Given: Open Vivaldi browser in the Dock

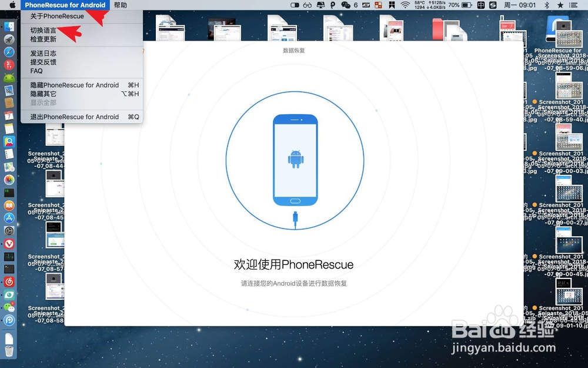Looking at the screenshot, I should click(9, 244).
